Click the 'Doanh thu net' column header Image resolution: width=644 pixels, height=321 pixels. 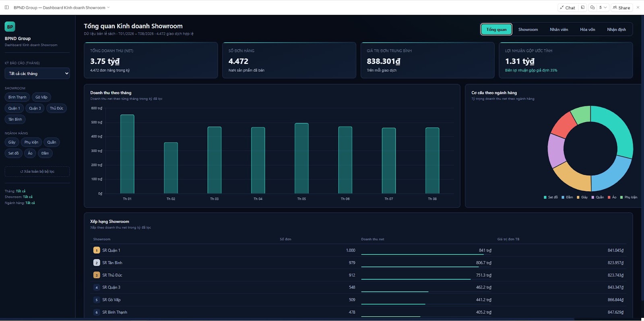click(x=373, y=239)
